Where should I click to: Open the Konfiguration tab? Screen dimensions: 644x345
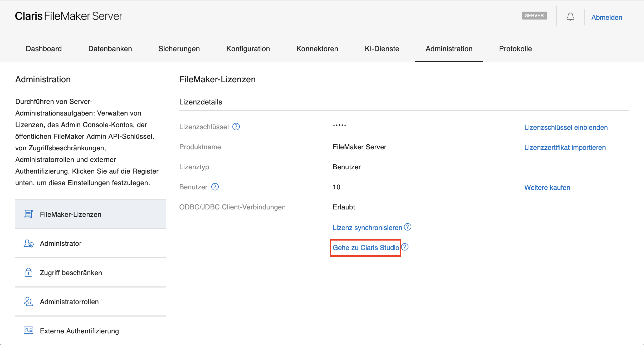[248, 49]
